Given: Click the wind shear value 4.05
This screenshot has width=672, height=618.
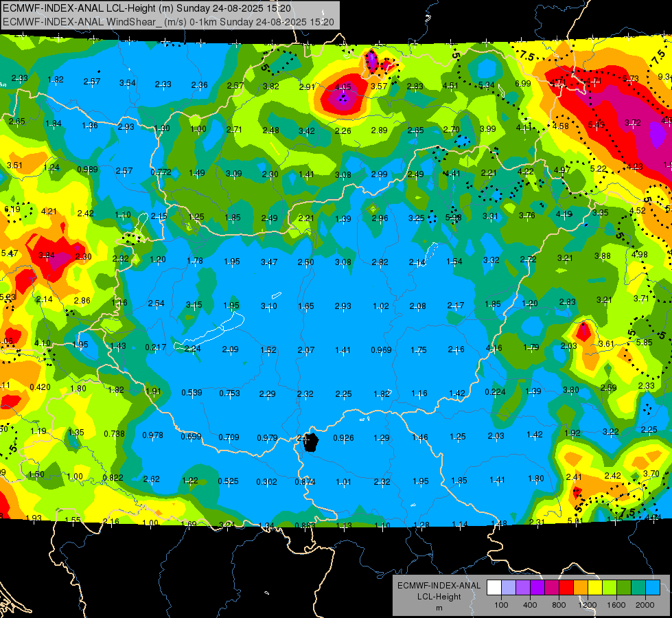Looking at the screenshot, I should pyautogui.click(x=343, y=87).
